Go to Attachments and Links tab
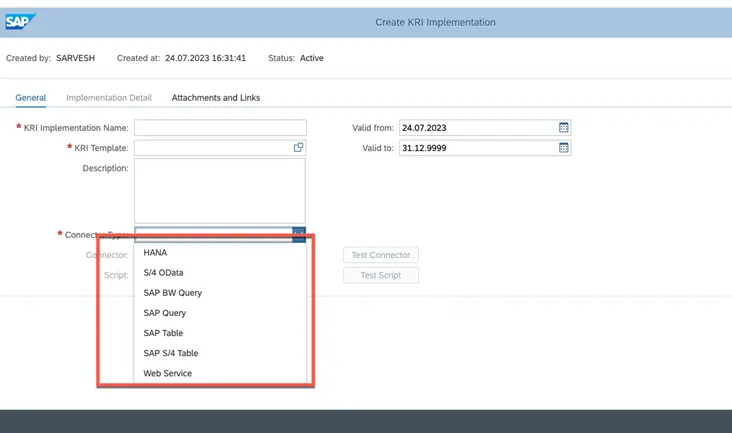 coord(216,98)
